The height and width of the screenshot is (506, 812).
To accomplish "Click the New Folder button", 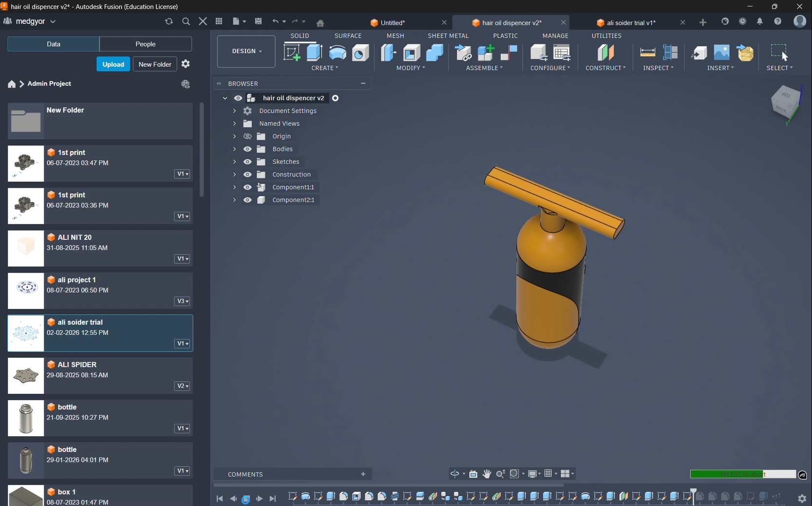I will pyautogui.click(x=155, y=64).
